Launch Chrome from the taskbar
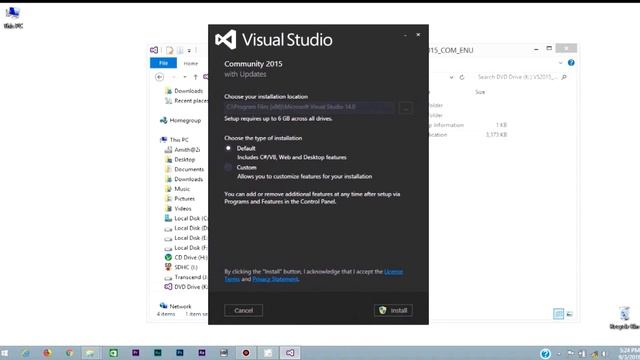This screenshot has height=360, width=640. point(69,353)
